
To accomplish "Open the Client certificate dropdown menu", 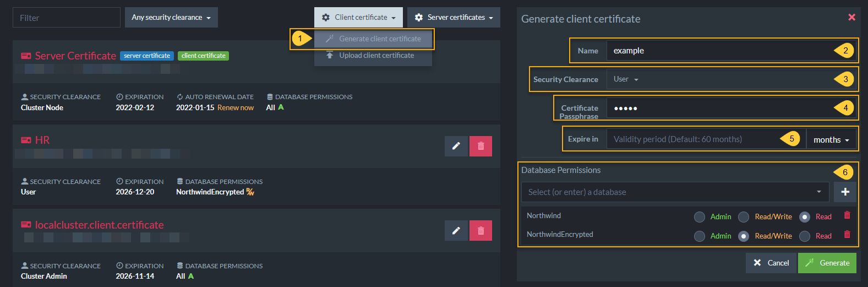I will click(358, 17).
